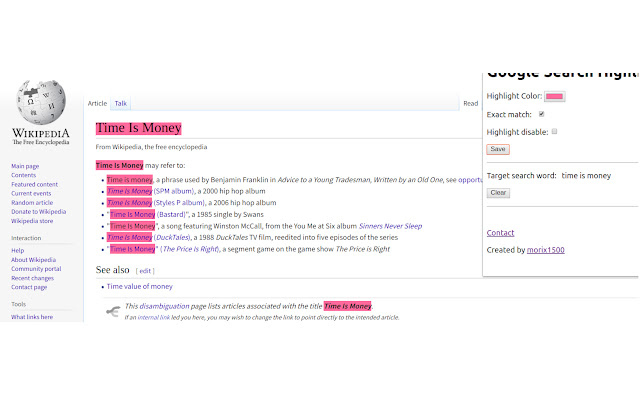Click the Interaction sidebar heading
The height and width of the screenshot is (400, 640).
pyautogui.click(x=26, y=238)
